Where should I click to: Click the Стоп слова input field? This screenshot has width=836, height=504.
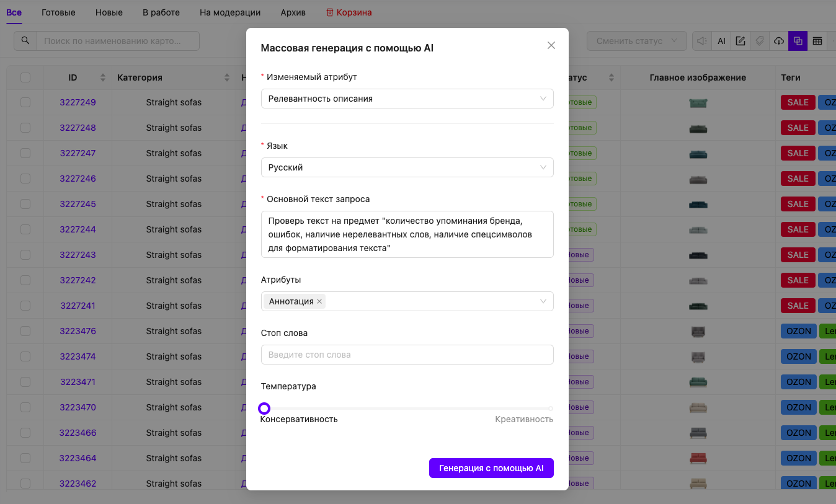click(x=407, y=355)
